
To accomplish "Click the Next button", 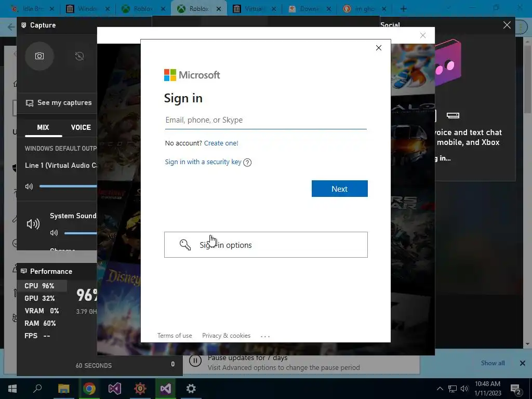I will click(x=340, y=189).
